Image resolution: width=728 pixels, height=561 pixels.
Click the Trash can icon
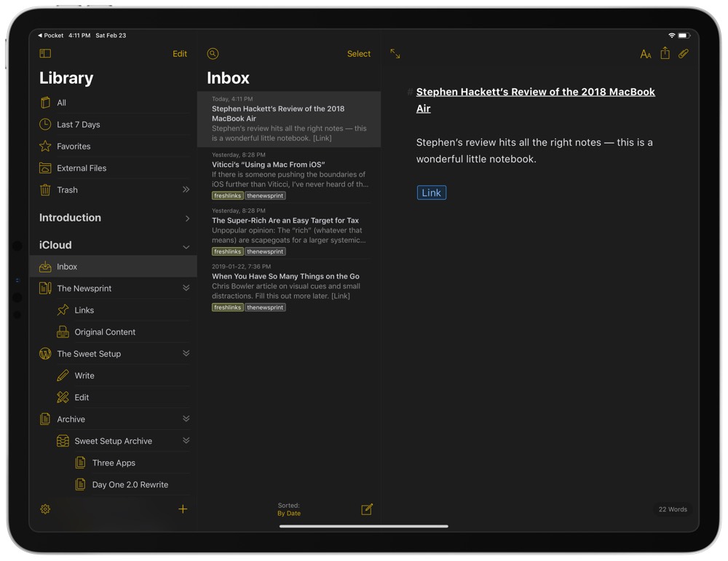(45, 189)
